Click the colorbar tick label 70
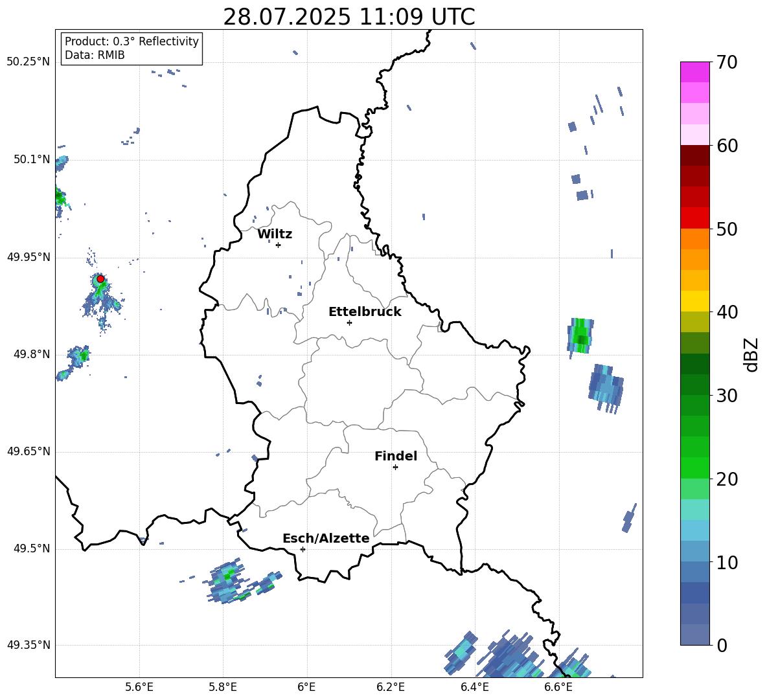Screen dimensions: 767x700 [727, 63]
